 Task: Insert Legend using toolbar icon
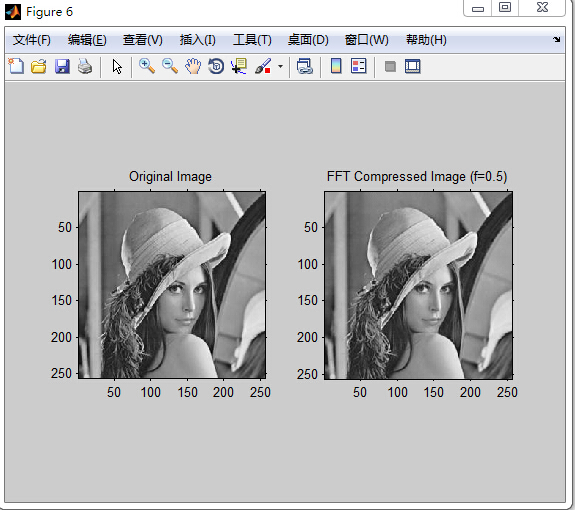click(359, 66)
